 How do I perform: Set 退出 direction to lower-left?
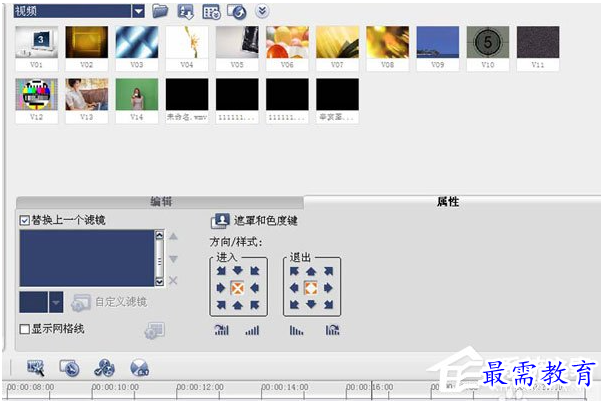[295, 305]
